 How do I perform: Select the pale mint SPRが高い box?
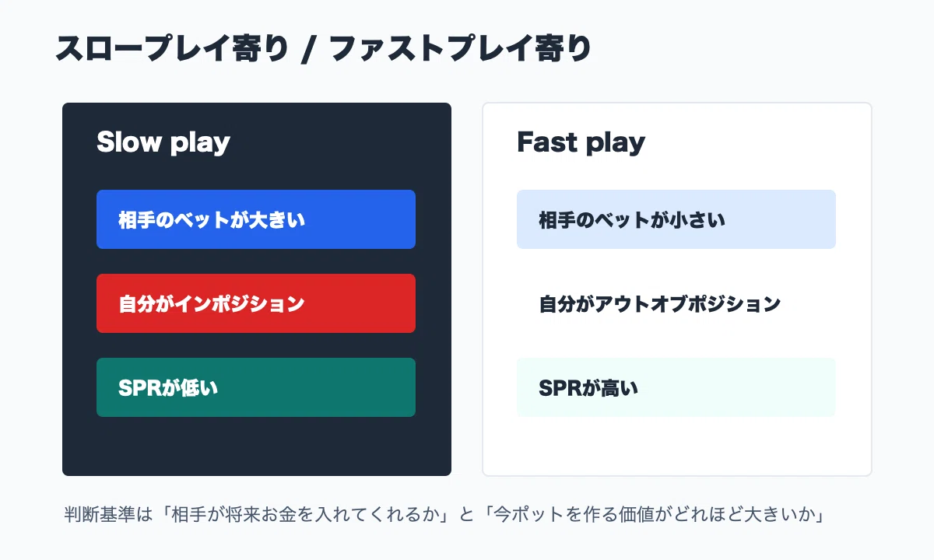pos(676,387)
